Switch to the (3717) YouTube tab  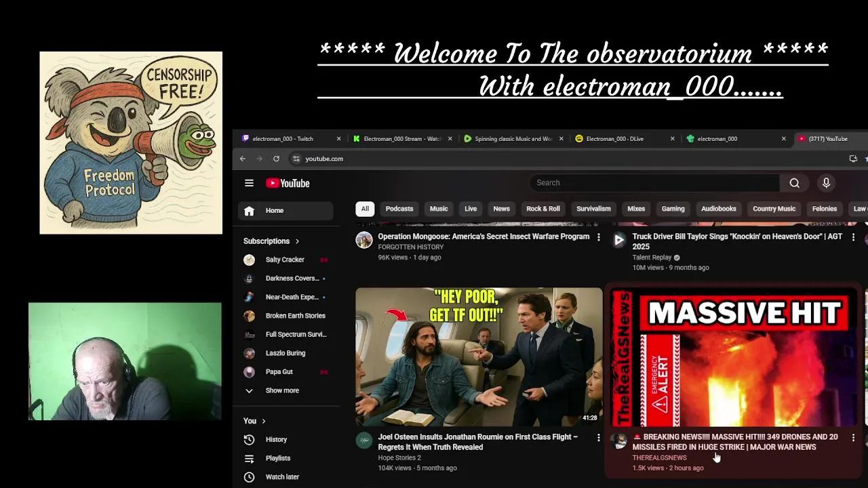830,139
